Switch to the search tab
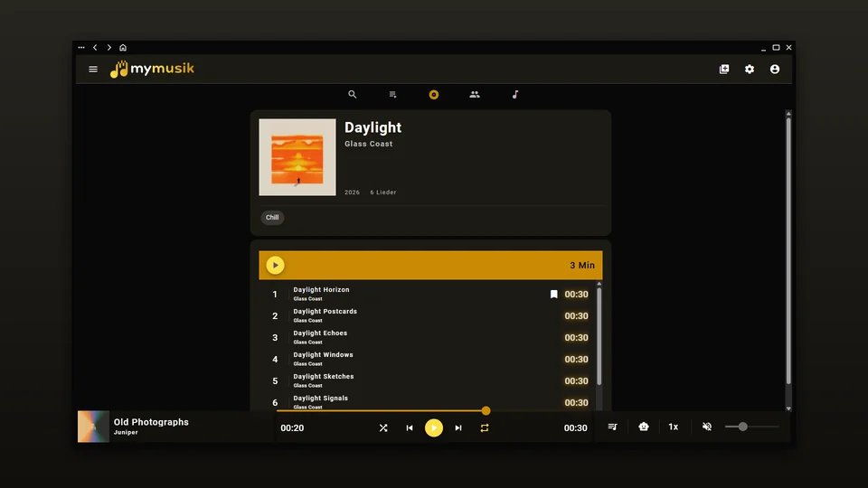This screenshot has width=868, height=488. pyautogui.click(x=352, y=95)
